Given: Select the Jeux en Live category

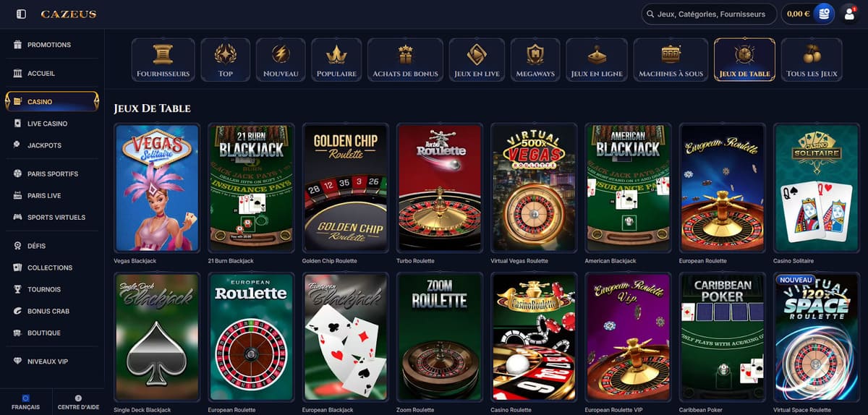Looking at the screenshot, I should [477, 60].
